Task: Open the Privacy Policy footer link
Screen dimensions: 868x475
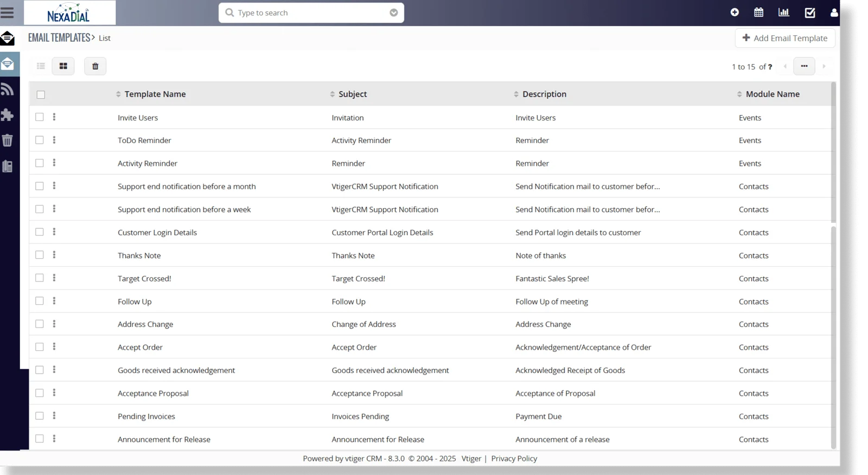Action: point(514,458)
